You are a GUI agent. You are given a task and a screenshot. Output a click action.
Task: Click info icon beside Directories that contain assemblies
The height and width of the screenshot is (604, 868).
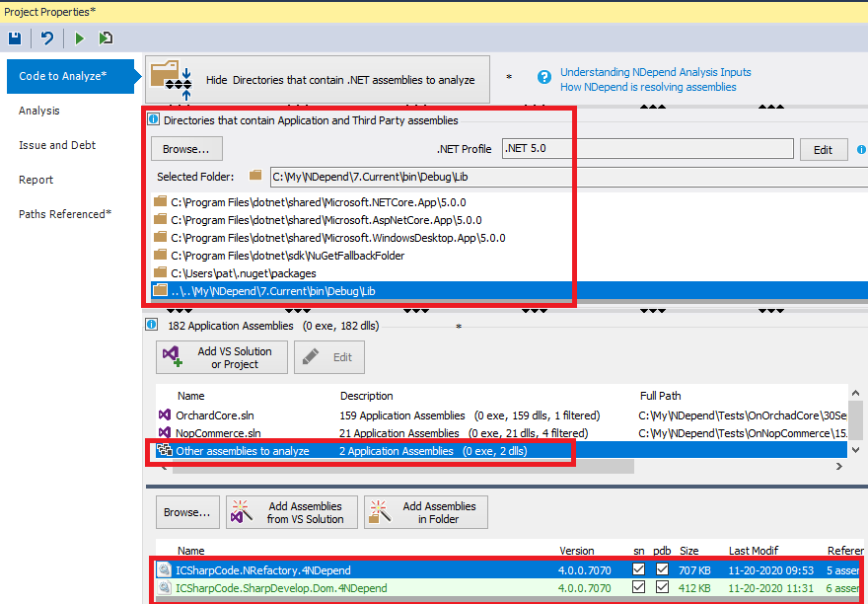tap(154, 119)
